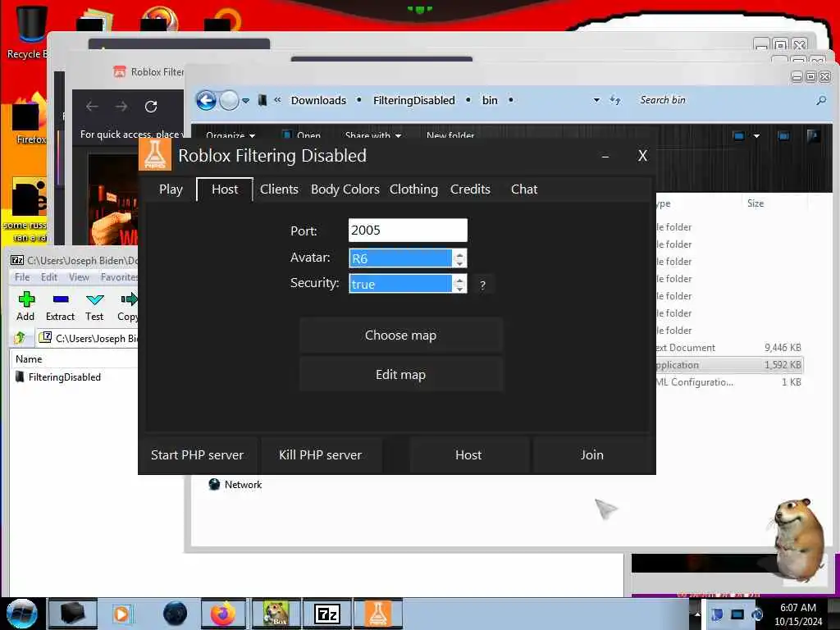
Task: Click the 7-Zip Name column header
Action: (74, 359)
